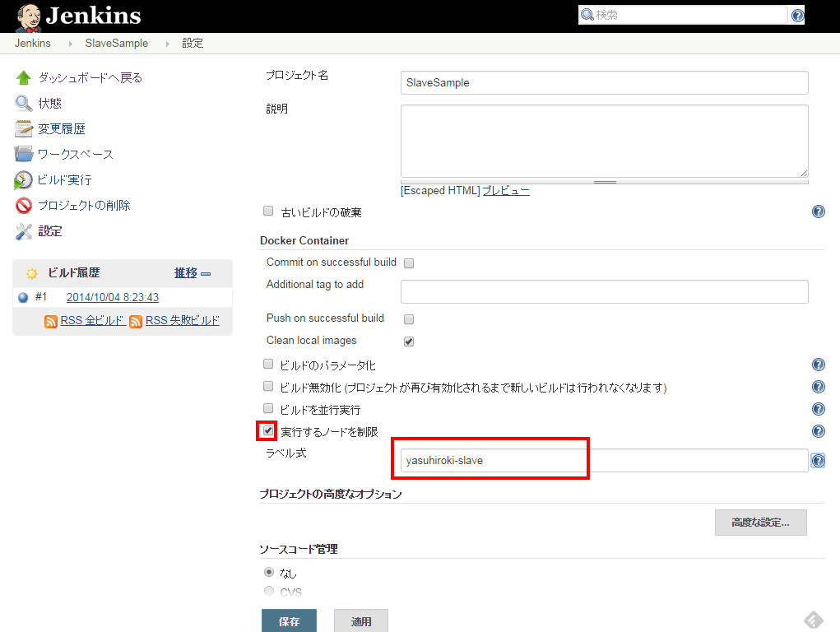Click the RSS 全ビルド feed icon

click(x=49, y=320)
